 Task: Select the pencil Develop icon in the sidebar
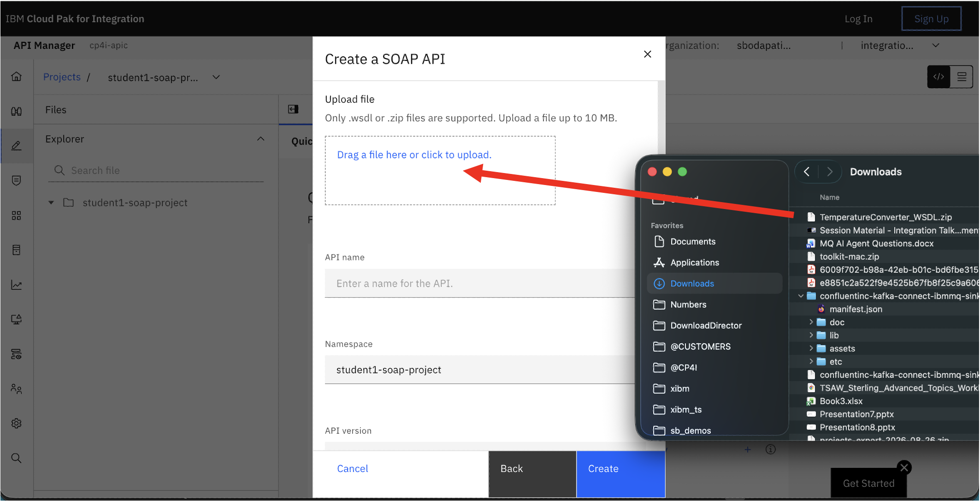(x=17, y=146)
